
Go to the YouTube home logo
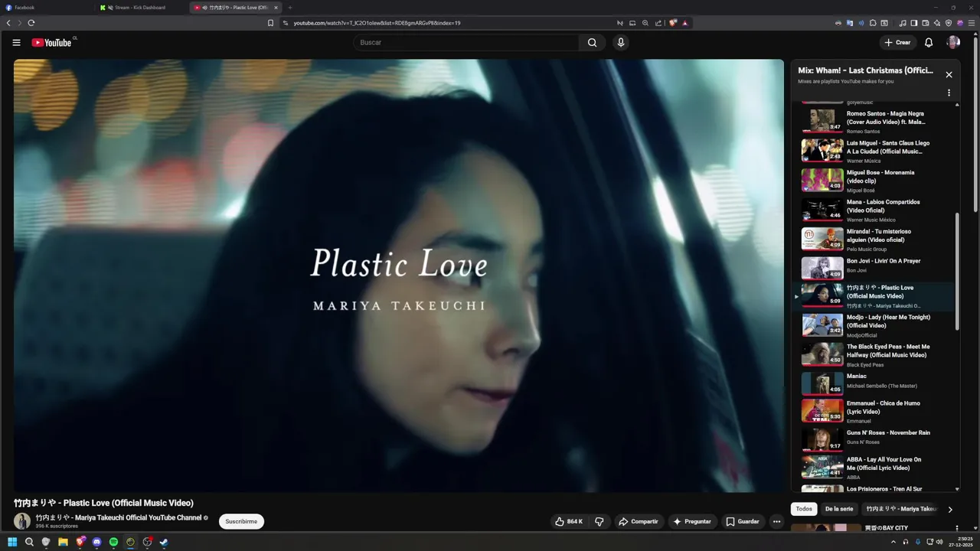[51, 43]
